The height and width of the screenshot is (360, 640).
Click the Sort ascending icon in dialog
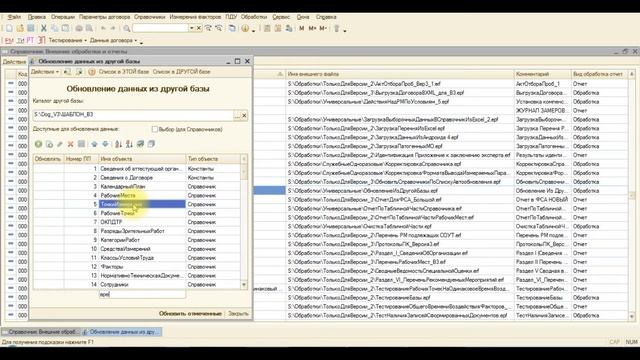pyautogui.click(x=118, y=144)
